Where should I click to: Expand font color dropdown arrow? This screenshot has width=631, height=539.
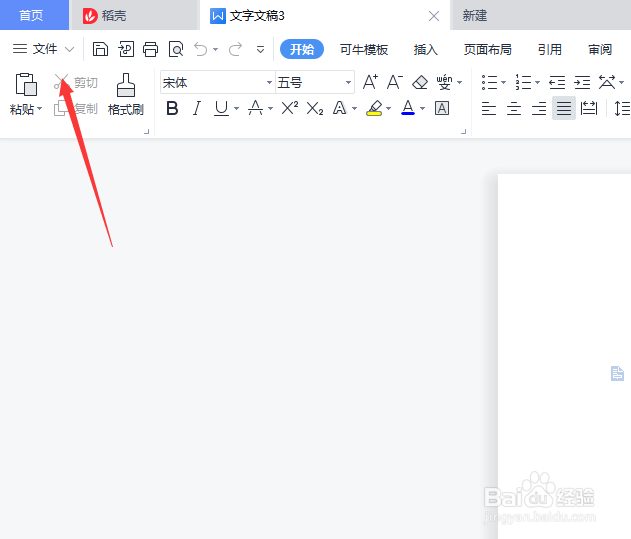point(422,109)
